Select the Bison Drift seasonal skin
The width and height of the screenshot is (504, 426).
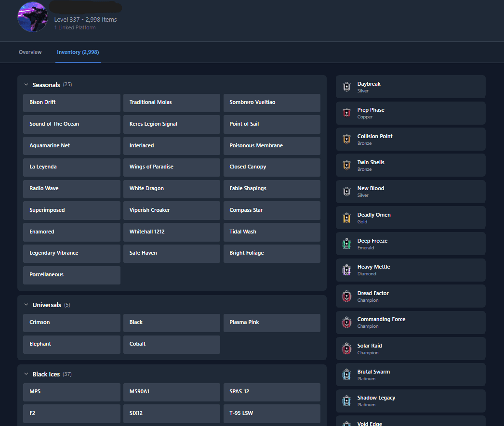click(x=71, y=103)
